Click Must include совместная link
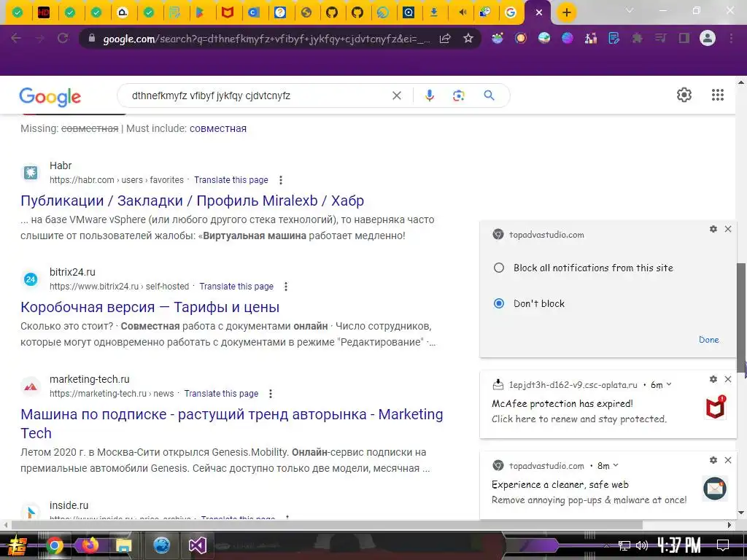747x560 pixels. click(217, 128)
